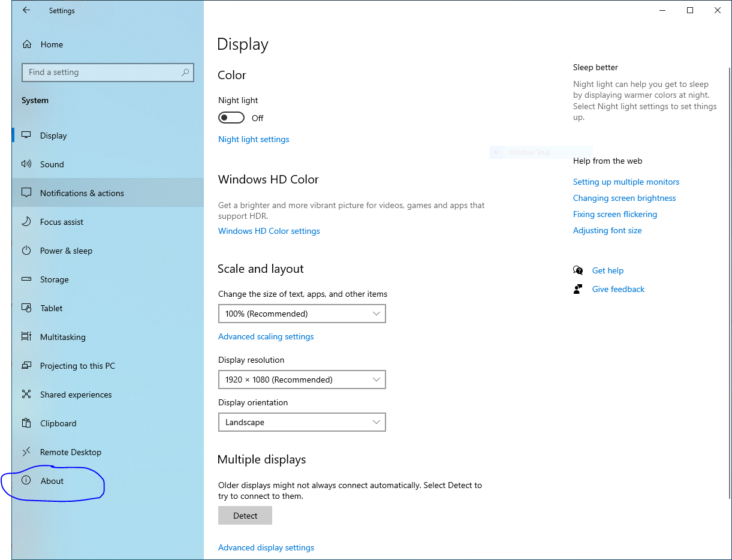
Task: Click the Multitasking icon
Action: 26,337
